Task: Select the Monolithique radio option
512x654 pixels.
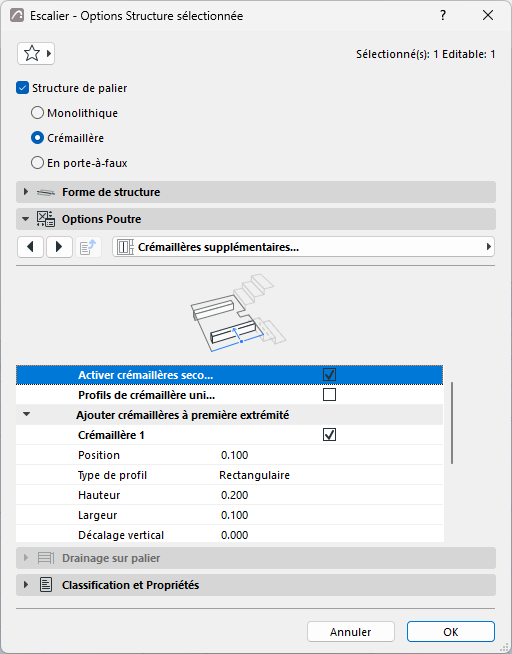Action: [x=37, y=113]
